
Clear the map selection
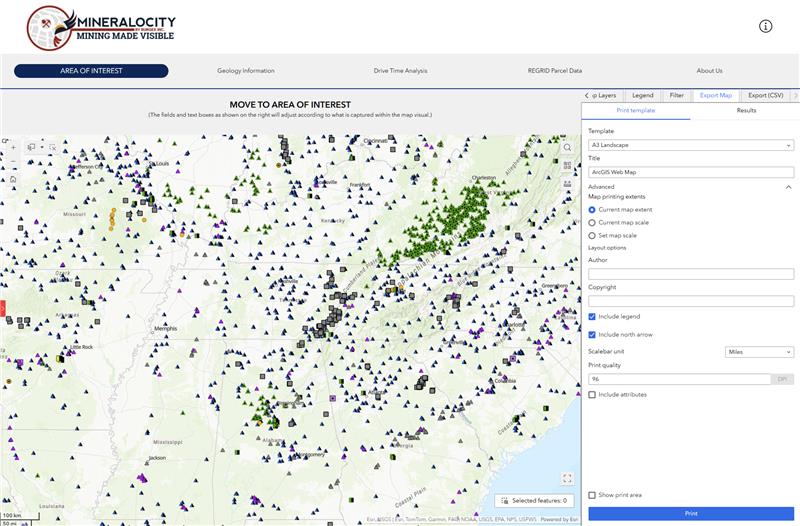pos(52,146)
